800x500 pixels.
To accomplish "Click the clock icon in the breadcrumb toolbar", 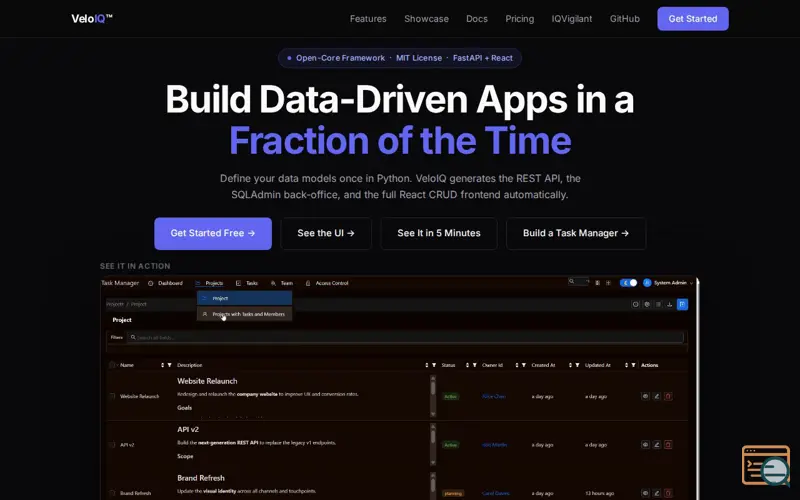I will click(x=635, y=304).
